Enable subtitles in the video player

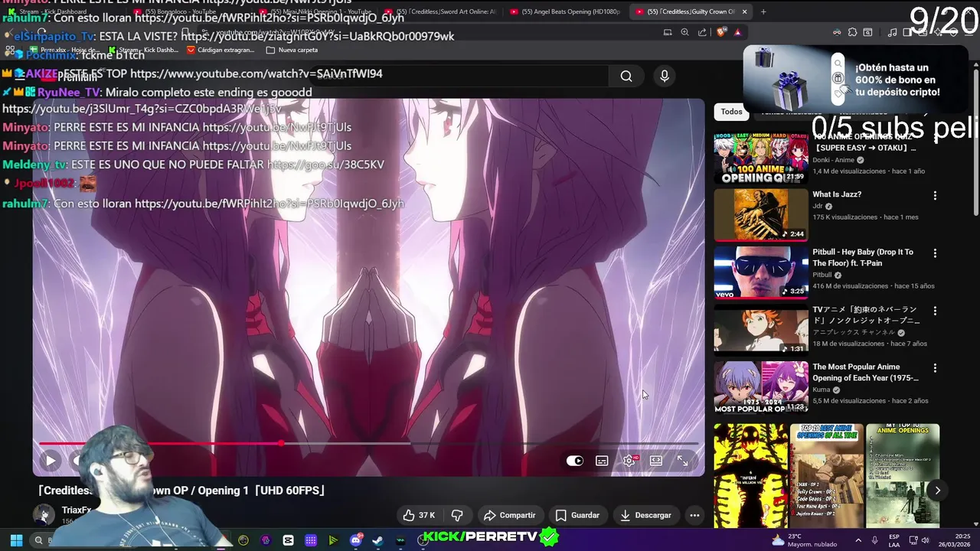602,461
